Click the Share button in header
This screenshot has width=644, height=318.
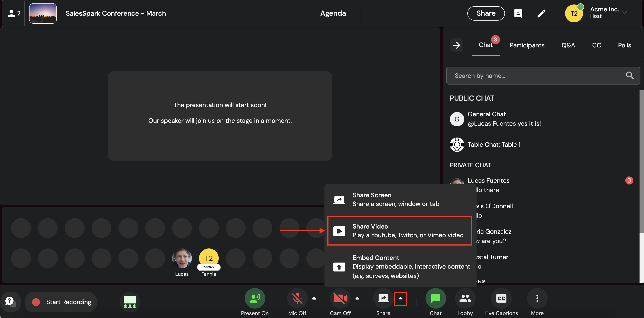(485, 13)
